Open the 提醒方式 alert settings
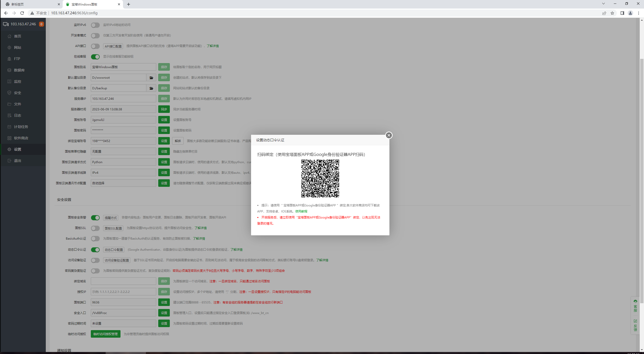Image resolution: width=644 pixels, height=354 pixels. tap(111, 218)
